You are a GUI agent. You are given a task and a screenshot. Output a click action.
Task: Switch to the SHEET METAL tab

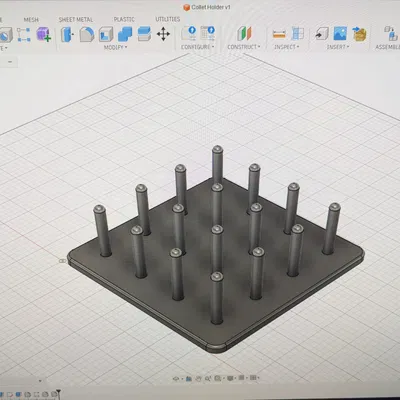tap(76, 19)
